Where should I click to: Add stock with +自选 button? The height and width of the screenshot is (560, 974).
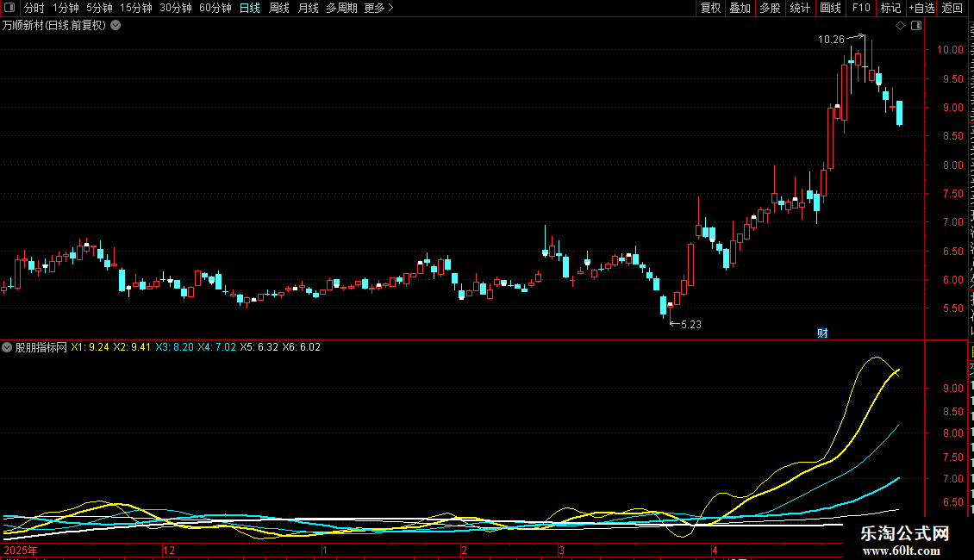tap(921, 8)
